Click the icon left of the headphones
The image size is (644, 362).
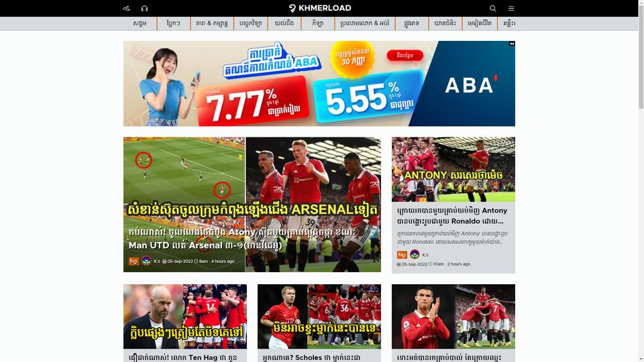coord(127,8)
